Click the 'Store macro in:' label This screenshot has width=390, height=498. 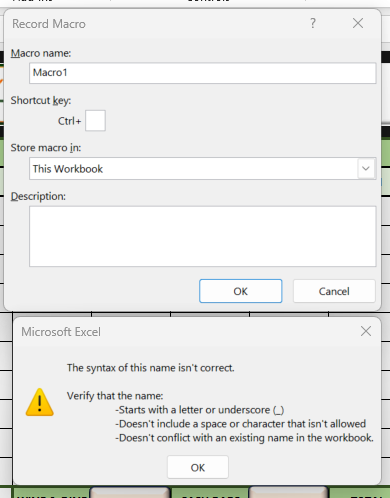46,147
